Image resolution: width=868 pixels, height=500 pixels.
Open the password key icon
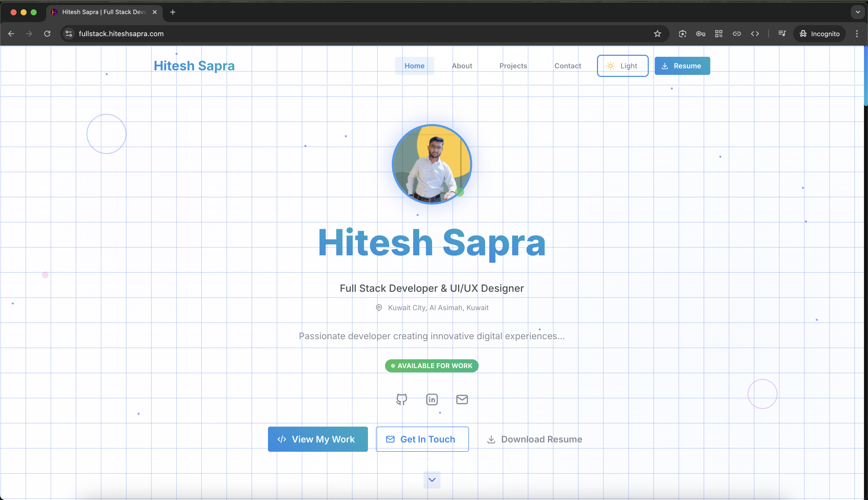700,34
